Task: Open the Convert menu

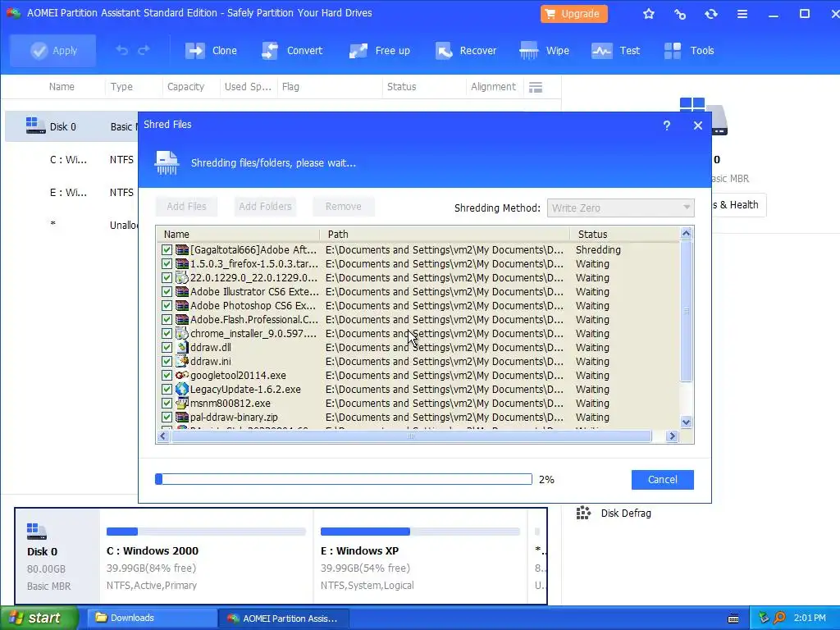Action: (x=292, y=50)
